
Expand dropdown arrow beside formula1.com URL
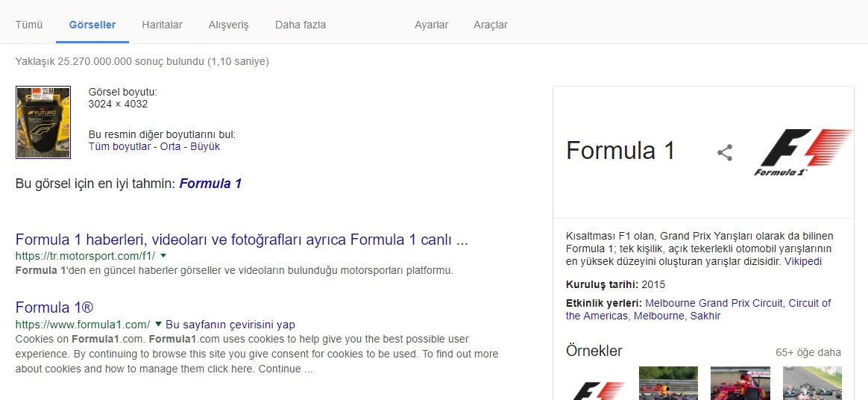point(158,324)
